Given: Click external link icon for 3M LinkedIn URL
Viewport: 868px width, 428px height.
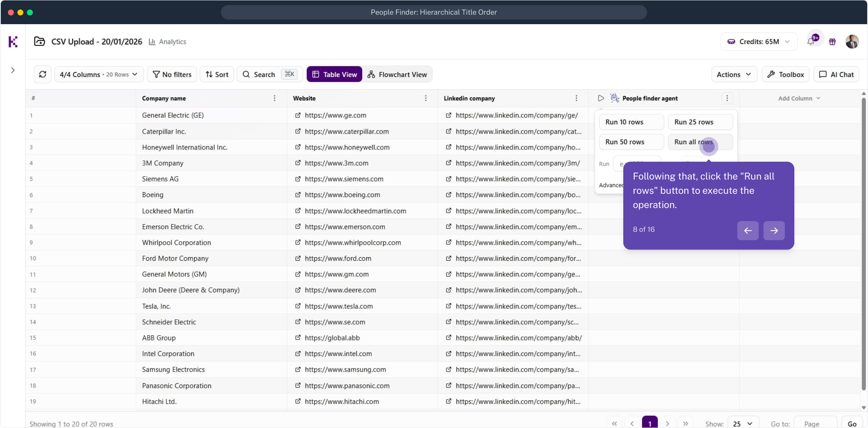Looking at the screenshot, I should (449, 163).
